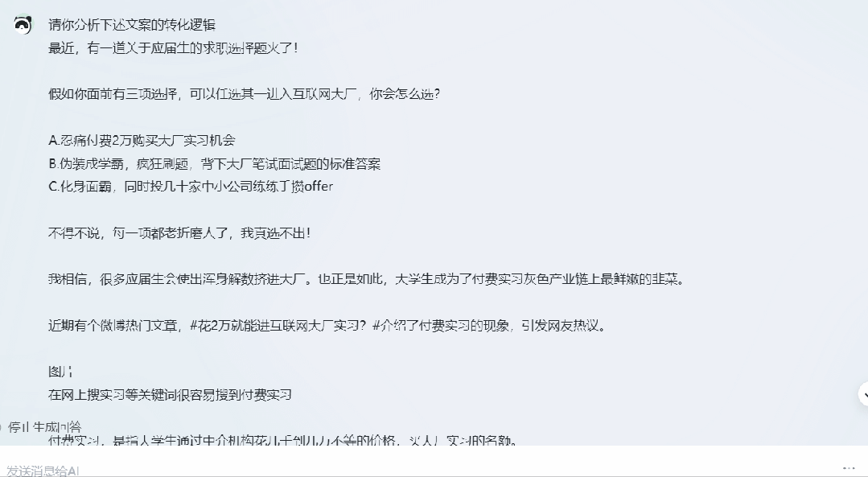Click the partially hidden line 付费实习,是指大学生
This screenshot has width=868, height=477.
[283, 441]
